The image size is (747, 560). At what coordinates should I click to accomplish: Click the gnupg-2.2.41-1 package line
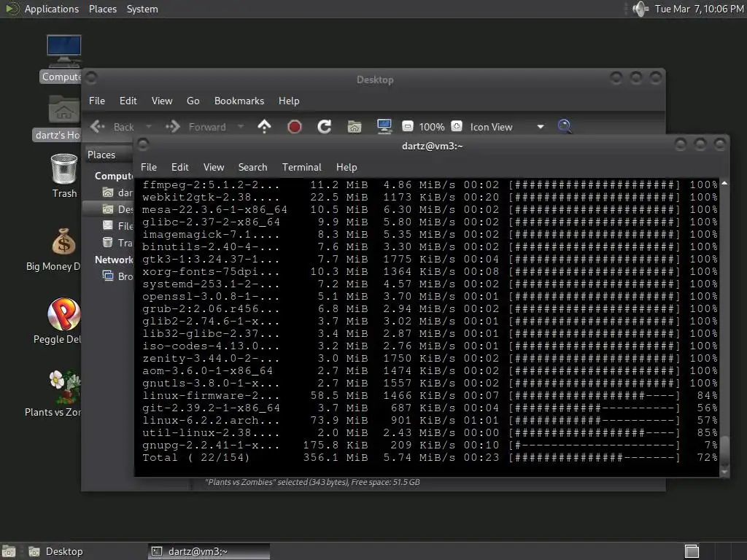point(430,445)
